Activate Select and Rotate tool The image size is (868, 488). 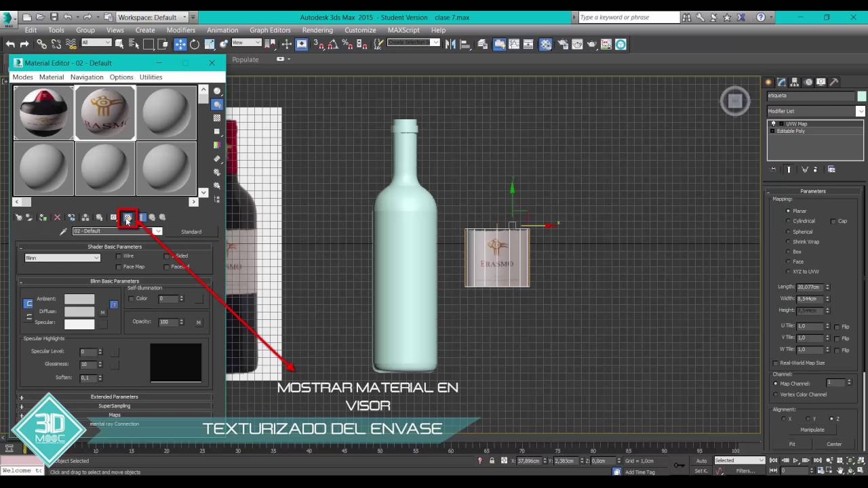coord(195,44)
